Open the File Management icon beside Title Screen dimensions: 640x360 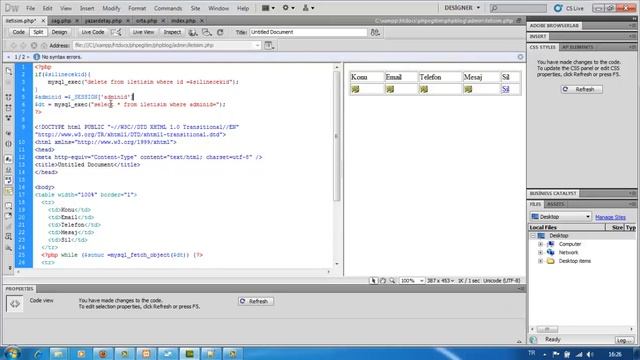click(375, 32)
